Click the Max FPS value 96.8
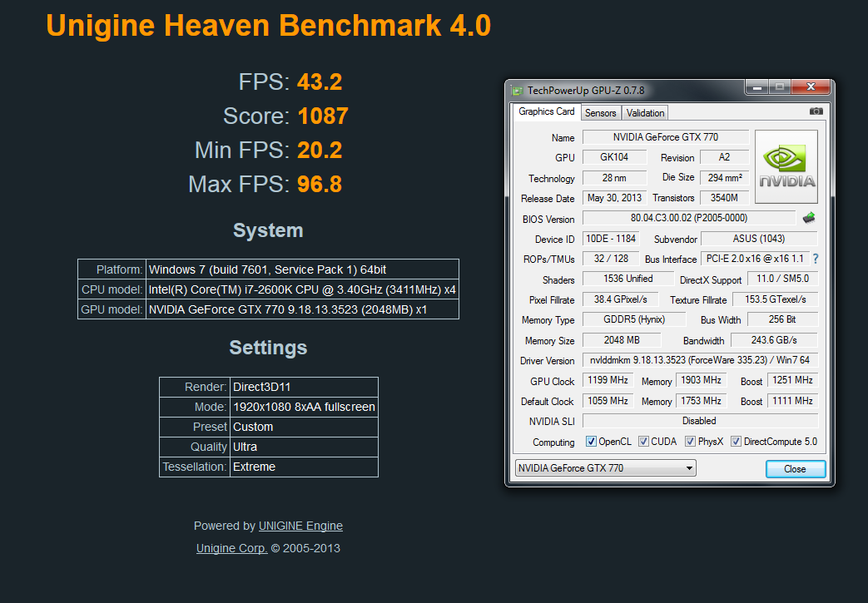The width and height of the screenshot is (868, 603). 320,184
